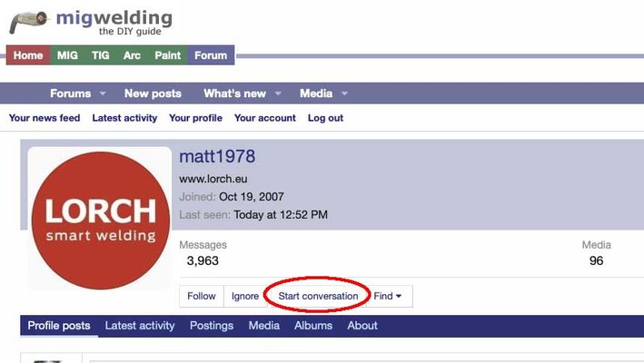Image resolution: width=644 pixels, height=363 pixels.
Task: Click the migwelding the DIY guide title
Action: click(x=114, y=23)
